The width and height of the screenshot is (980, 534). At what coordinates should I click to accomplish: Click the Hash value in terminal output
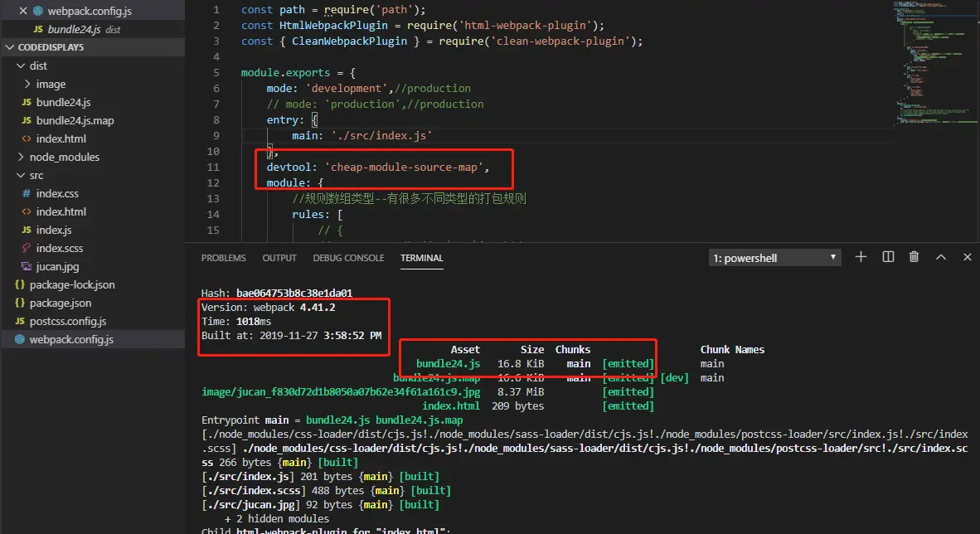(x=294, y=293)
